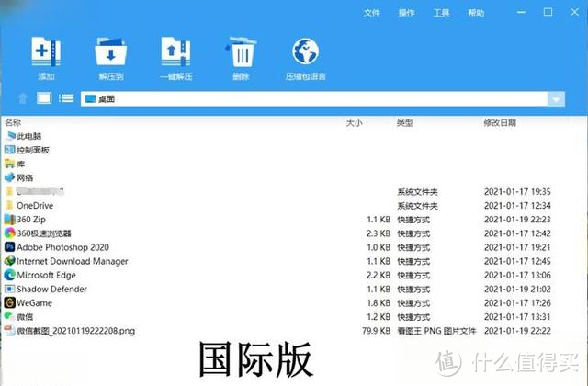
Task: Click the 2021-01-17 19:35 date cell
Action: click(517, 191)
